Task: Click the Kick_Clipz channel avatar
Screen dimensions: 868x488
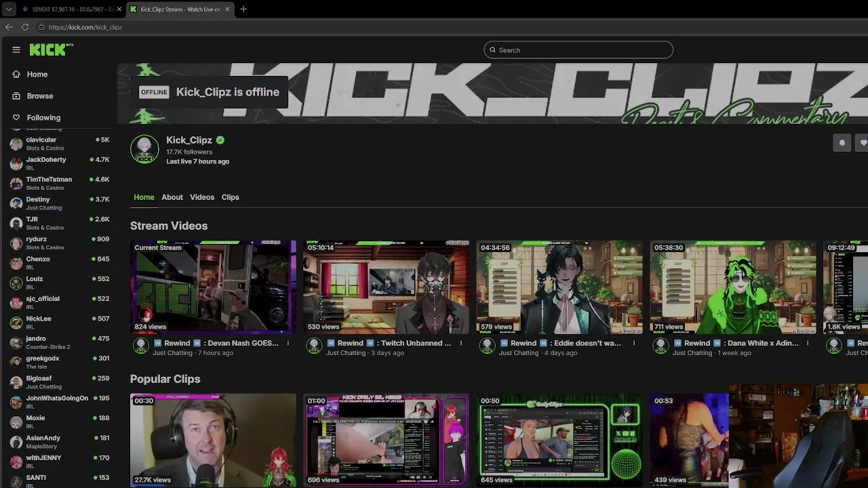Action: (144, 150)
